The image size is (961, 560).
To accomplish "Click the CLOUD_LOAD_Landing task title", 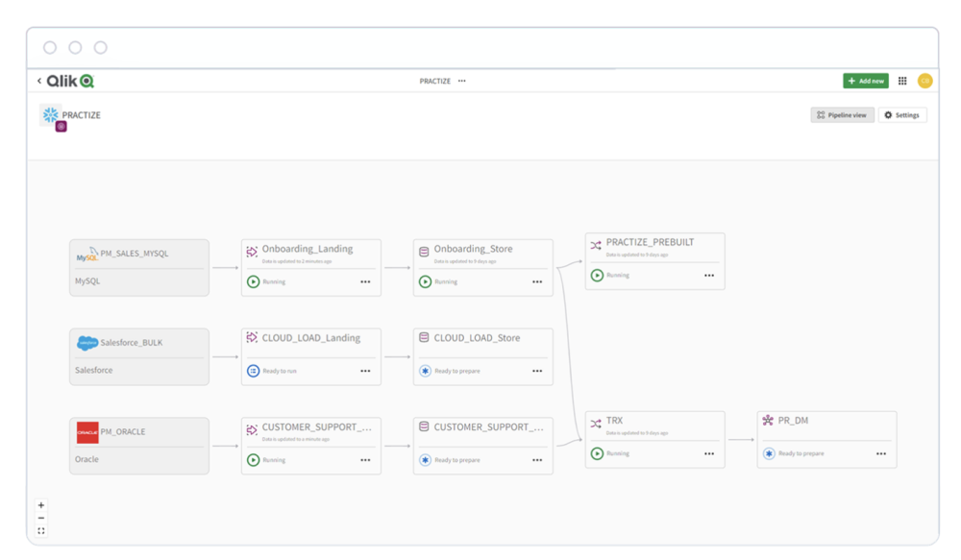I will (311, 337).
